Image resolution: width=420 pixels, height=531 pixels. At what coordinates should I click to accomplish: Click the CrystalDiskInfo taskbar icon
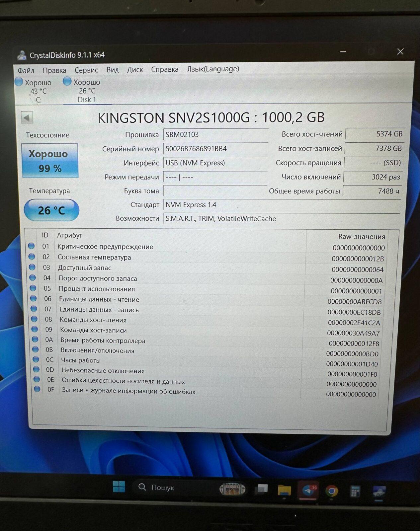(379, 492)
